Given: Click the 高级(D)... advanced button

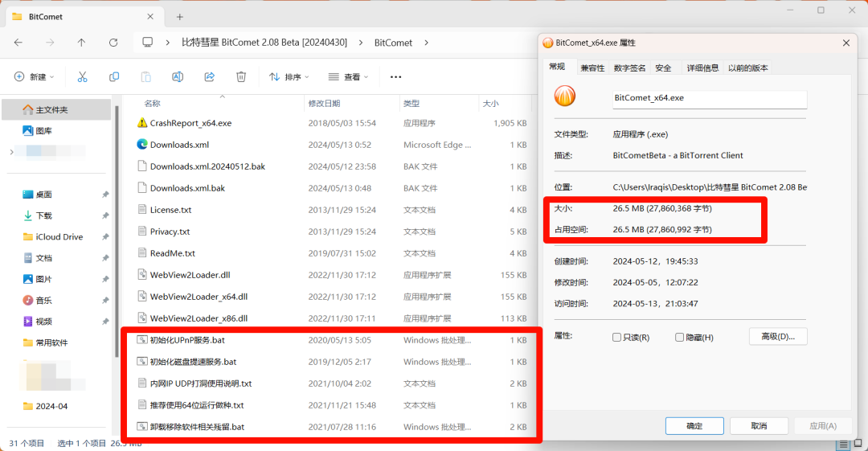Looking at the screenshot, I should click(778, 336).
